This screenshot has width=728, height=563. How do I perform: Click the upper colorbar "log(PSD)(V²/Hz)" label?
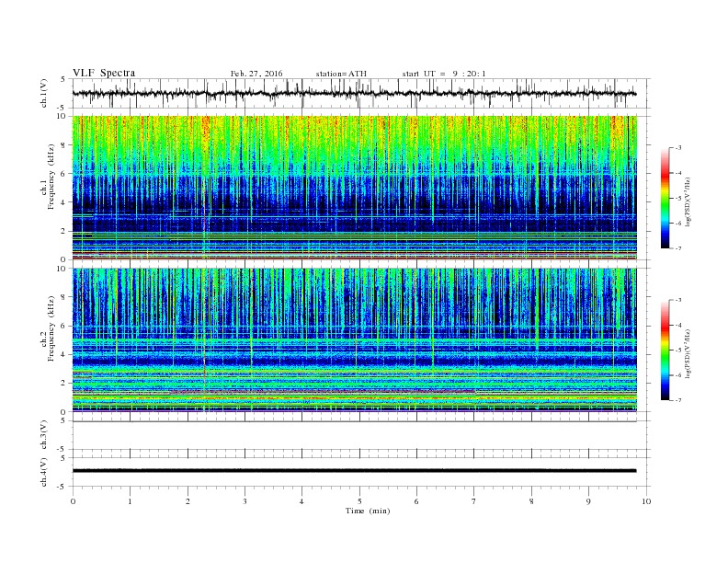[x=688, y=201]
